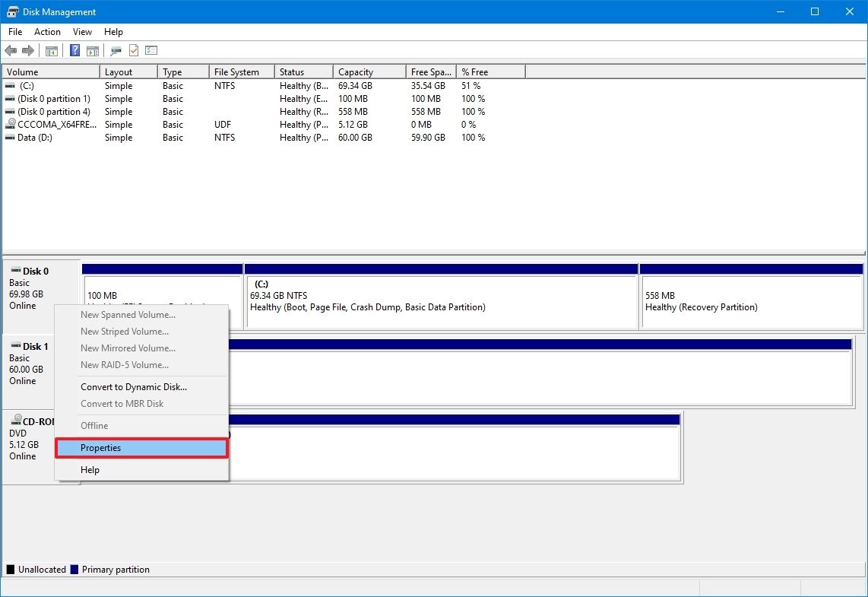This screenshot has height=597, width=868.
Task: Click the Forward arrow toolbar icon
Action: (28, 51)
